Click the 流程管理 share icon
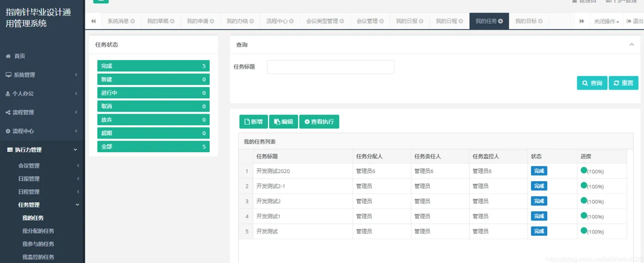The width and height of the screenshot is (644, 263). 8,112
